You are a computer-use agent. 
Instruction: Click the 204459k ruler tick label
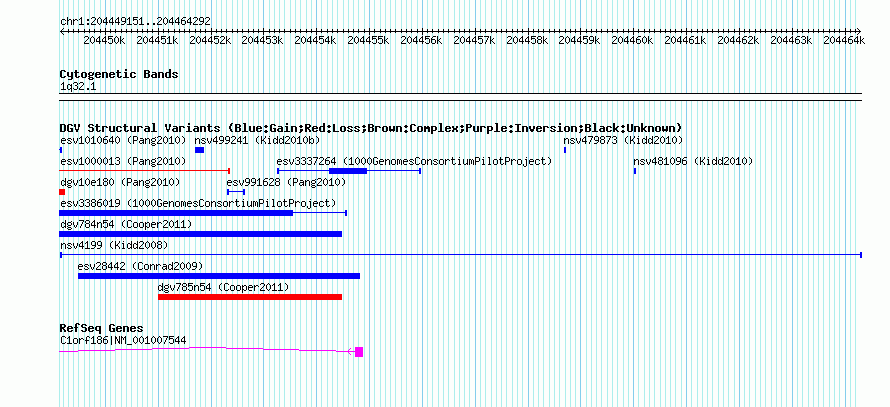click(x=579, y=40)
